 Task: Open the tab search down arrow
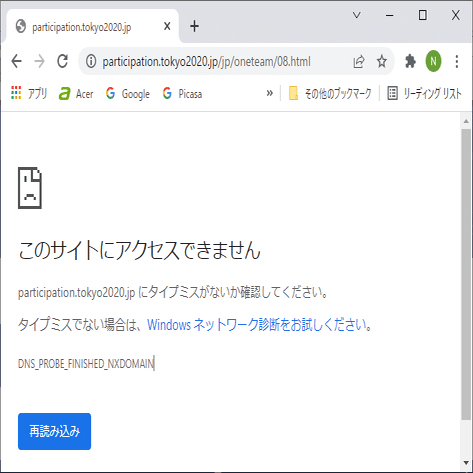[x=357, y=15]
